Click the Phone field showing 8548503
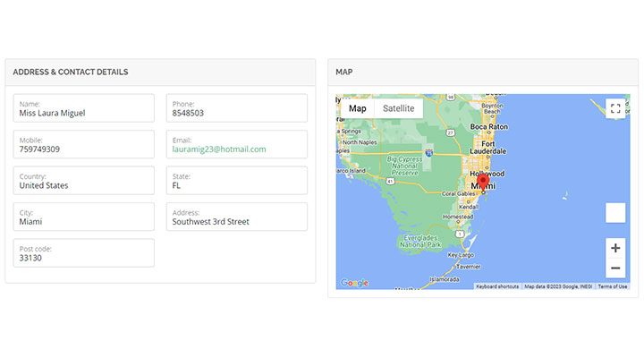The height and width of the screenshot is (358, 644). (236, 108)
